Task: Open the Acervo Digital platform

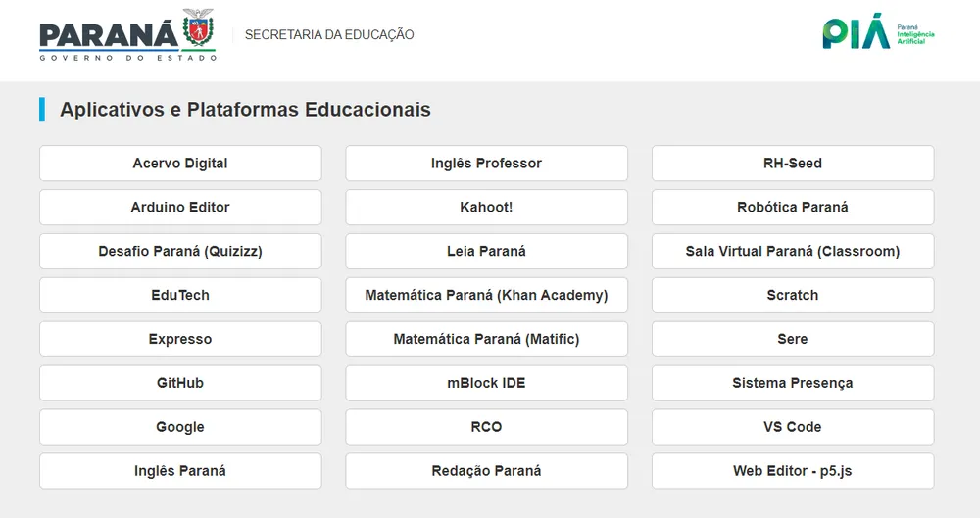Action: click(x=180, y=164)
